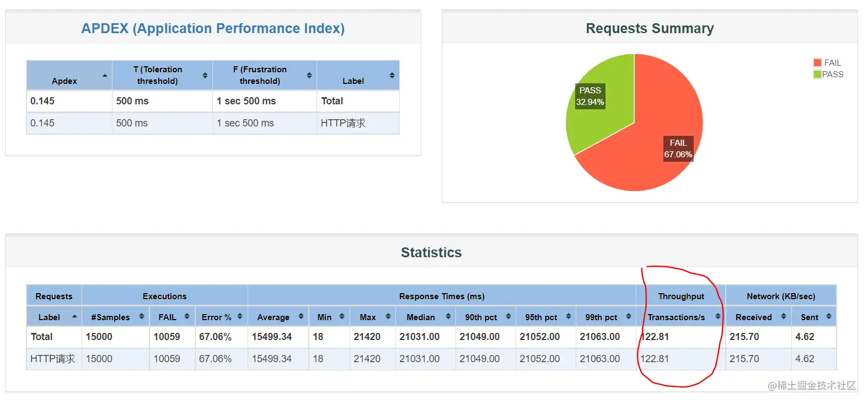Open the APDEX (Application Performance Index) title link
Image resolution: width=868 pixels, height=403 pixels.
[213, 28]
